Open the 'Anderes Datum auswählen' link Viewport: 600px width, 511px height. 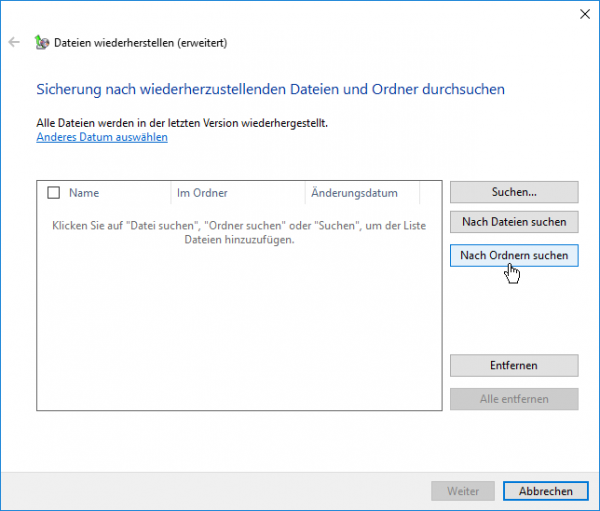coord(102,137)
